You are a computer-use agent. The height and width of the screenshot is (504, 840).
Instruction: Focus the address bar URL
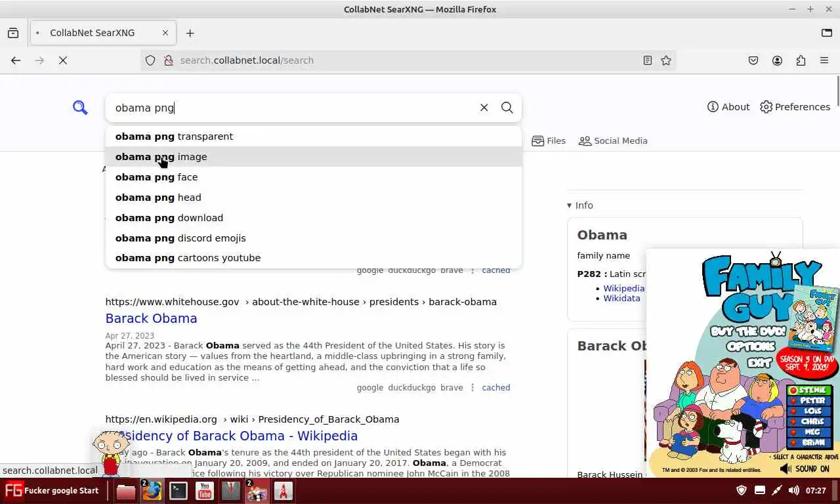tap(407, 60)
